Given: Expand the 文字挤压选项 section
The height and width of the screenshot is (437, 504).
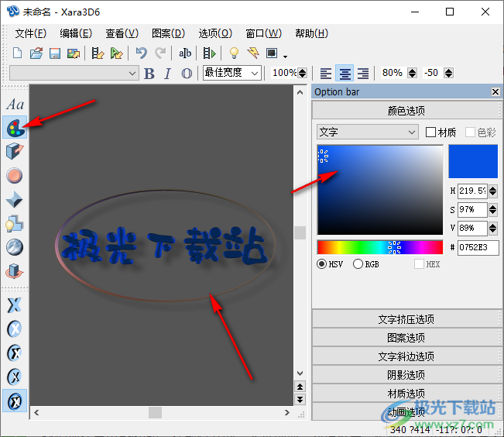Looking at the screenshot, I should (x=406, y=319).
